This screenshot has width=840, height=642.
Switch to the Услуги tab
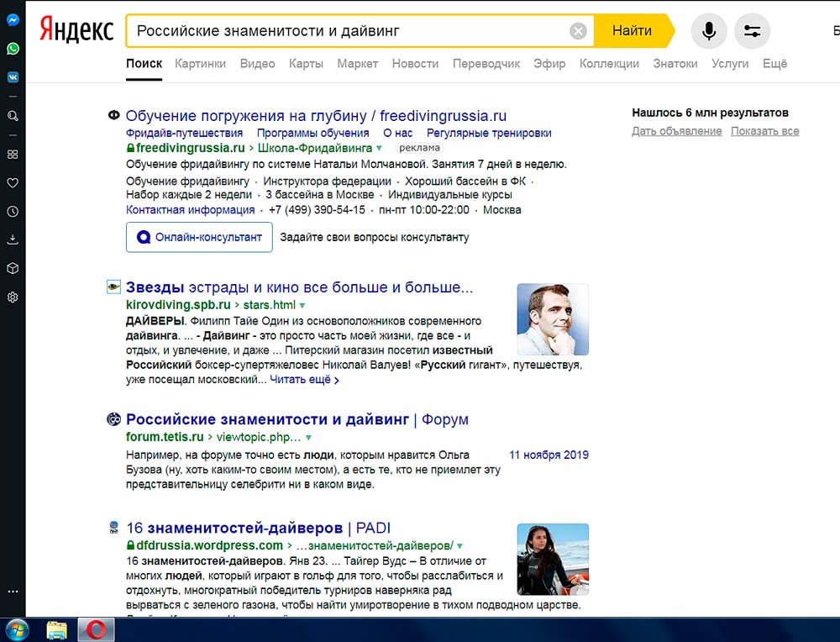[x=730, y=64]
